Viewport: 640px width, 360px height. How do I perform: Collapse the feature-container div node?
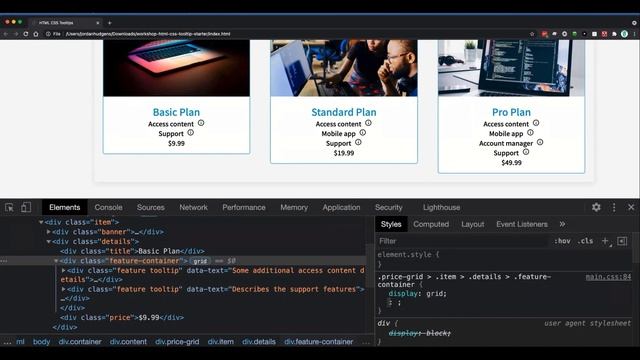click(56, 261)
